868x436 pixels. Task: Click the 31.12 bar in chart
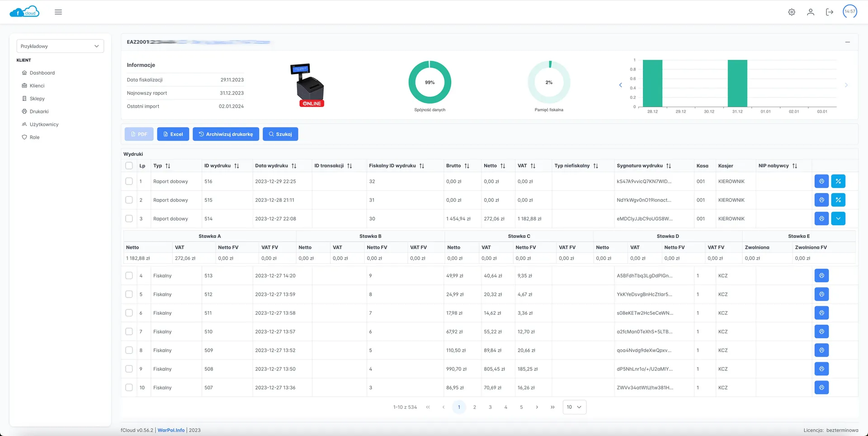pyautogui.click(x=737, y=84)
